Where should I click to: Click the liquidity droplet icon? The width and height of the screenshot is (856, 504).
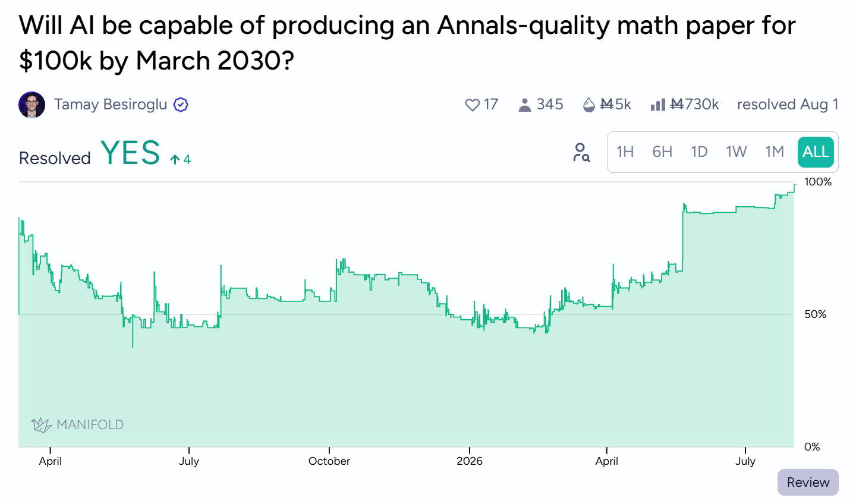point(588,105)
